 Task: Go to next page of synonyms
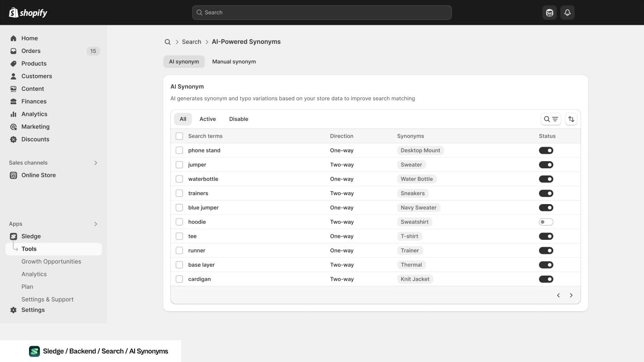[571, 295]
